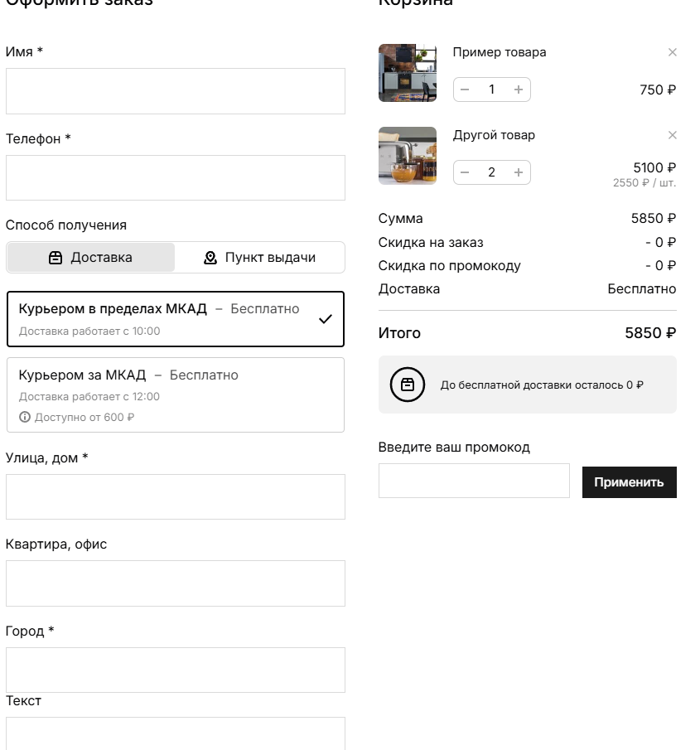
Task: Remove Пример товара with its X icon
Action: pyautogui.click(x=672, y=52)
